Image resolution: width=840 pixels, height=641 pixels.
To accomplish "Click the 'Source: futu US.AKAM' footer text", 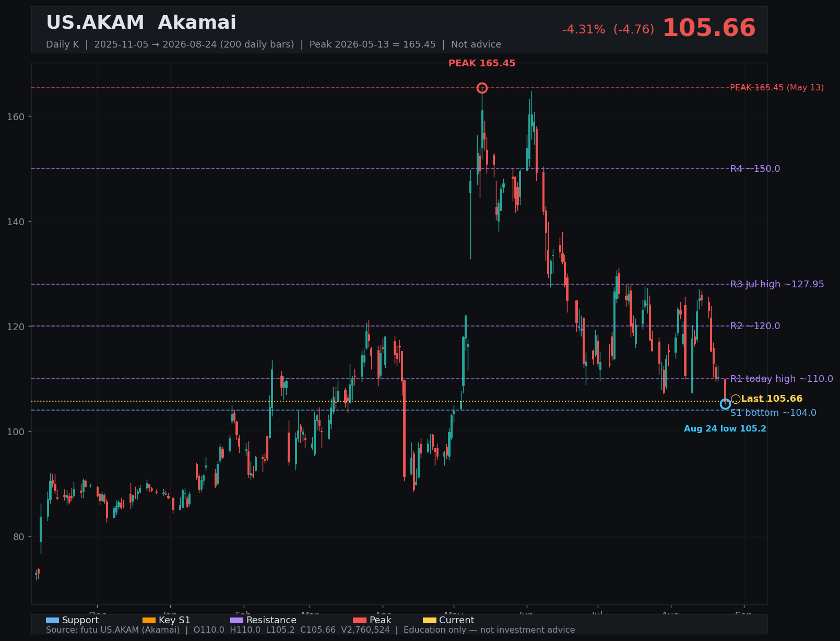I will pyautogui.click(x=310, y=630).
